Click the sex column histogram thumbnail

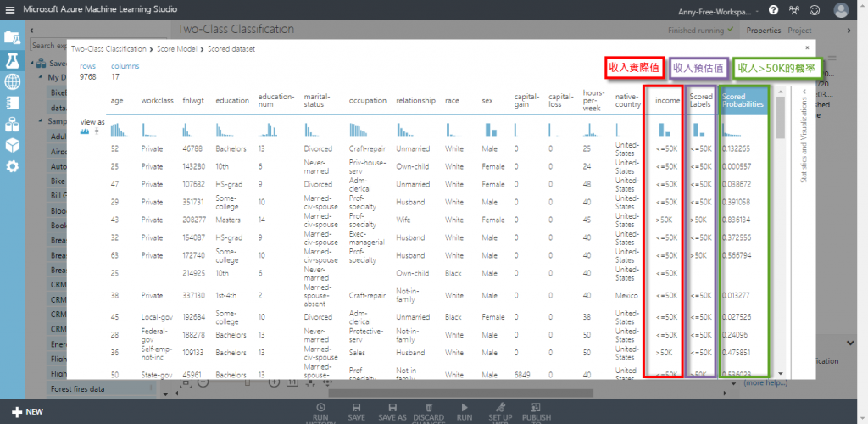click(491, 130)
